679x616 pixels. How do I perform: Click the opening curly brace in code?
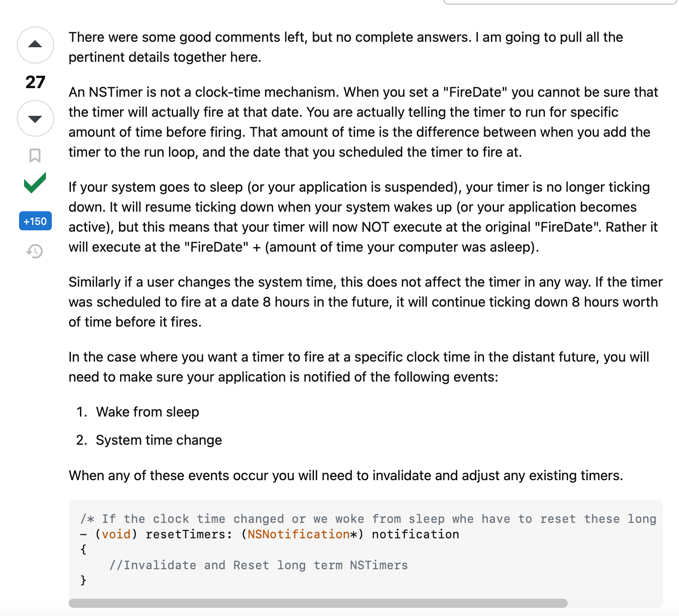83,550
